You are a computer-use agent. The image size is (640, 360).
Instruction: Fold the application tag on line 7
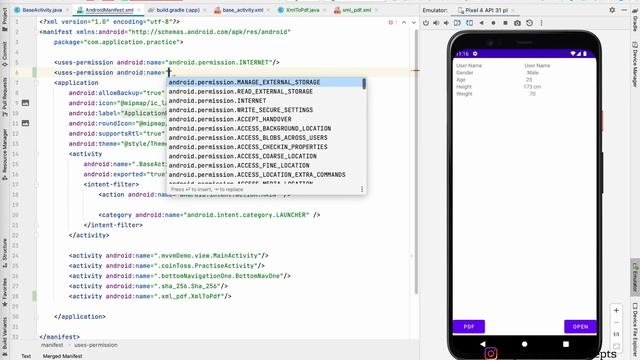[37, 83]
